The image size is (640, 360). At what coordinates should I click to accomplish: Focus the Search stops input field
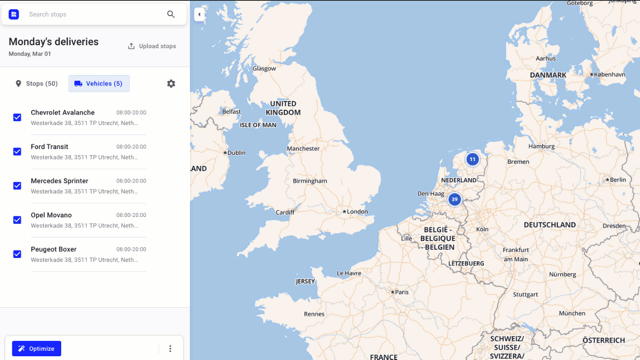94,14
